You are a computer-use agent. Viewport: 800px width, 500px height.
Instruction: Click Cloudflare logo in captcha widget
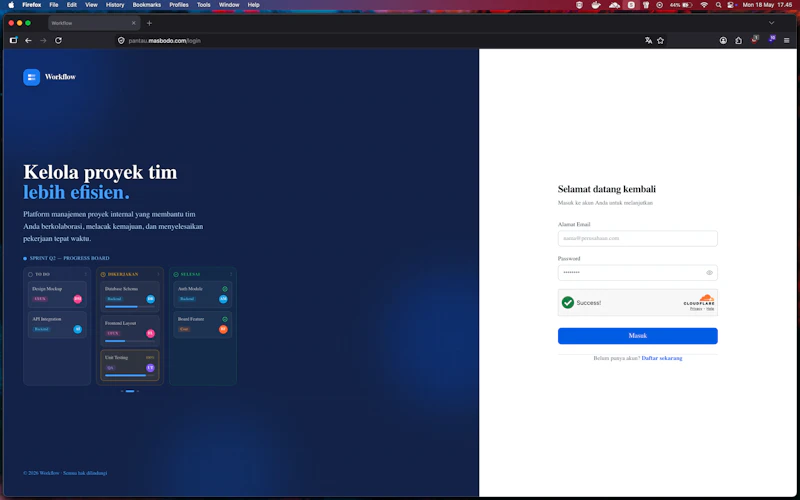click(x=699, y=300)
